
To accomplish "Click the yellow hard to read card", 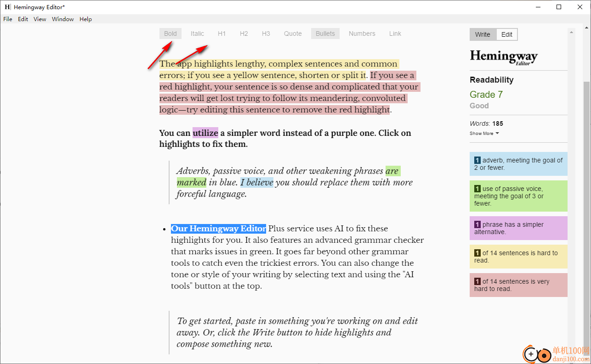I will pyautogui.click(x=518, y=257).
